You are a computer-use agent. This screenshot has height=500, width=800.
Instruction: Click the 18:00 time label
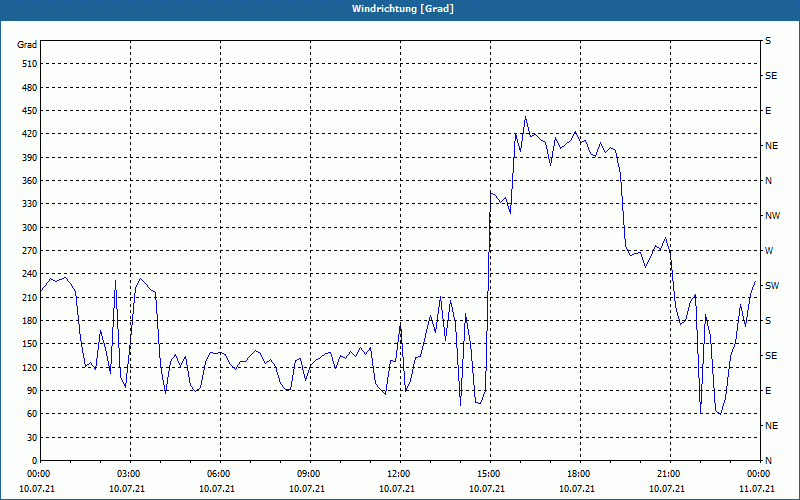pos(577,474)
